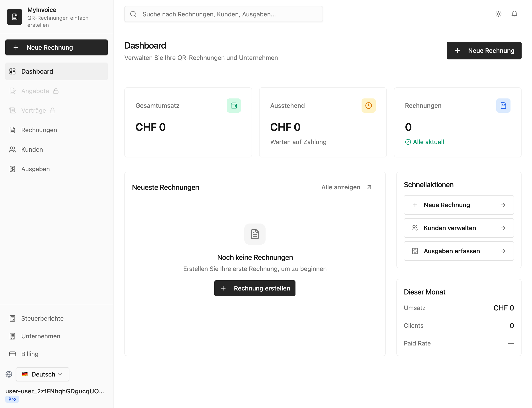Open Alle anzeigen for neueste Rechnungen
Viewport: 532px width, 408px height.
coord(341,187)
